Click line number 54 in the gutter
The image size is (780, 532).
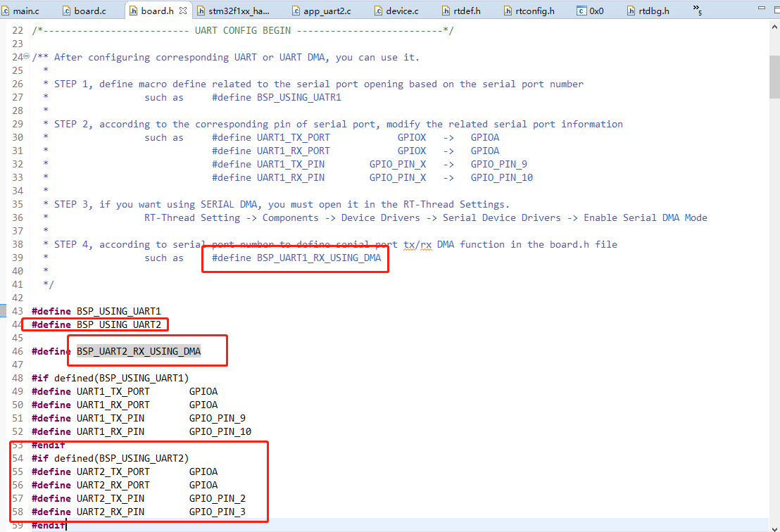click(x=18, y=458)
